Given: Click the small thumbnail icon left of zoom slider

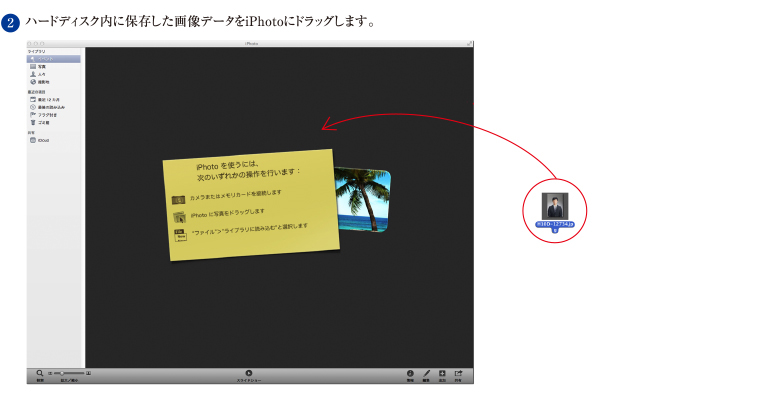Looking at the screenshot, I should pos(50,373).
